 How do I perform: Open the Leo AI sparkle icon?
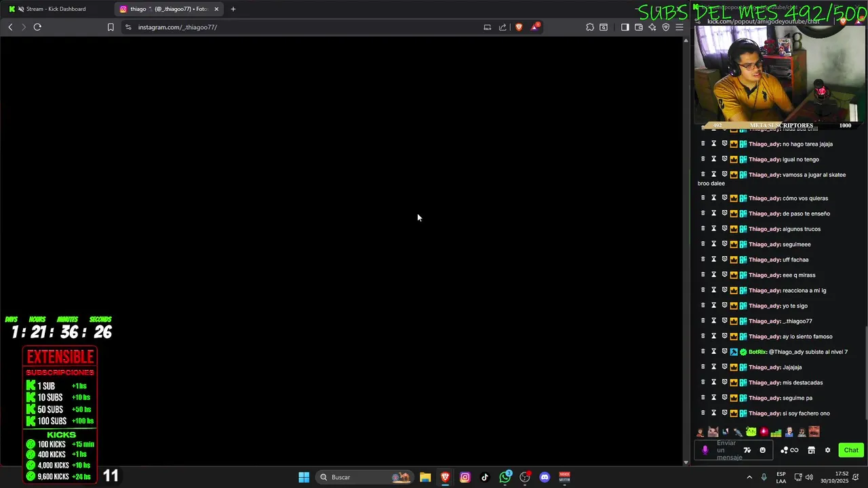pos(652,27)
